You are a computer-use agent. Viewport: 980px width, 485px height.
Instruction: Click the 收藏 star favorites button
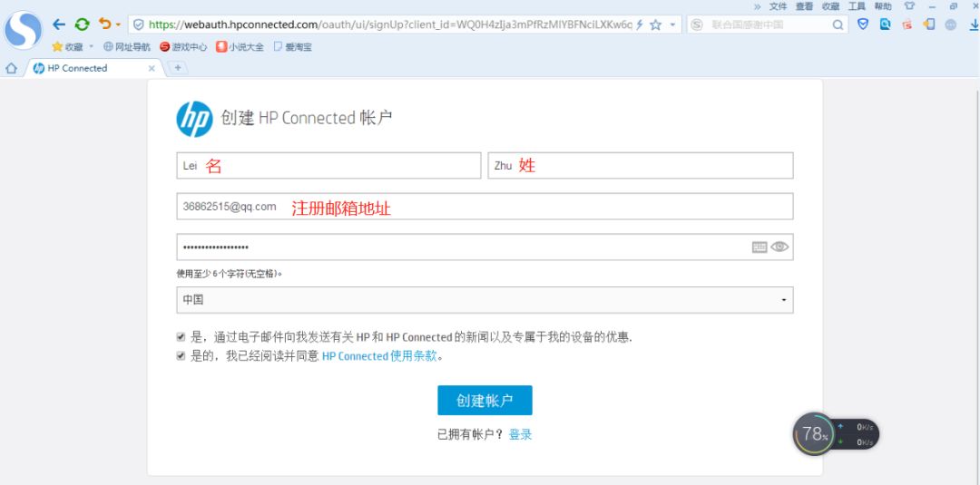[67, 47]
